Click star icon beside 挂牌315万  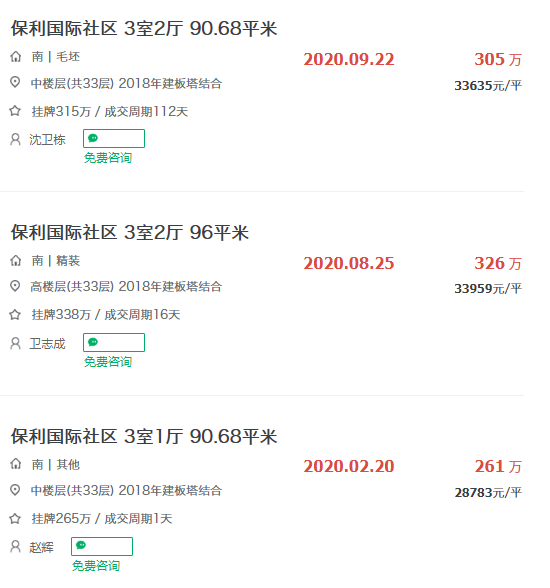coord(15,111)
